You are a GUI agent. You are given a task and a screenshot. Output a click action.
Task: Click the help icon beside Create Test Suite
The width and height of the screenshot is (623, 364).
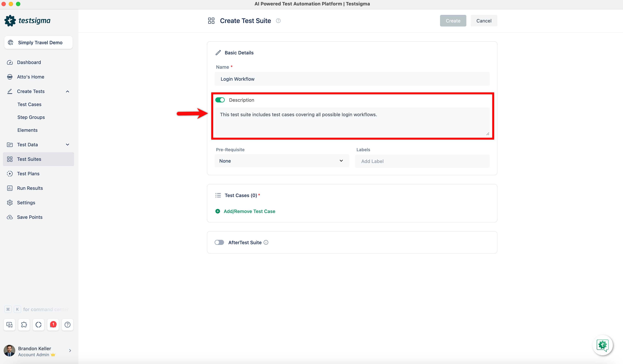[x=278, y=21]
